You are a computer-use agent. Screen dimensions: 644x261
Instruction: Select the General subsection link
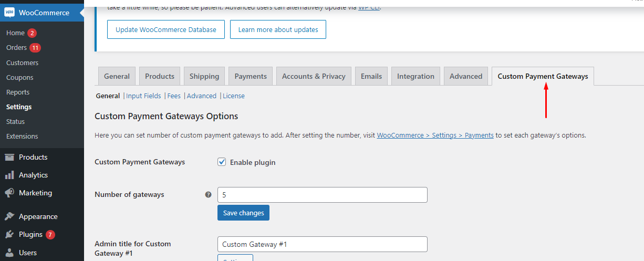tap(108, 96)
